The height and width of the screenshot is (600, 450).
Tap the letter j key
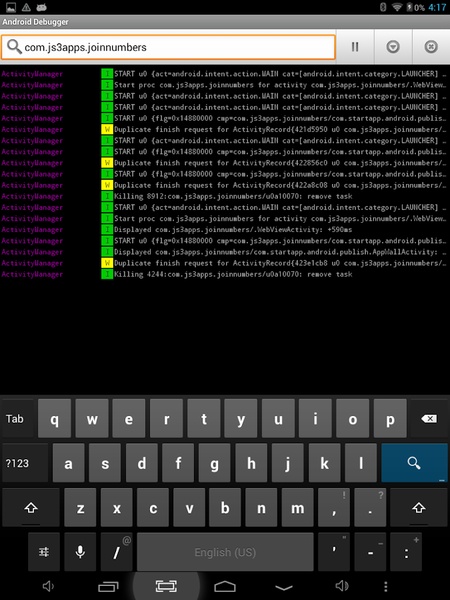[x=288, y=463]
